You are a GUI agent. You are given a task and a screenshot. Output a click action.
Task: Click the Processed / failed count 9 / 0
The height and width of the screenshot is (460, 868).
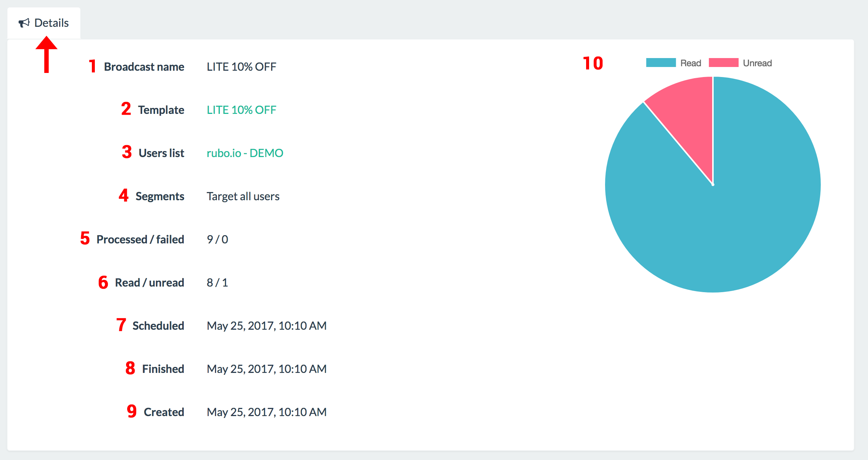point(217,239)
